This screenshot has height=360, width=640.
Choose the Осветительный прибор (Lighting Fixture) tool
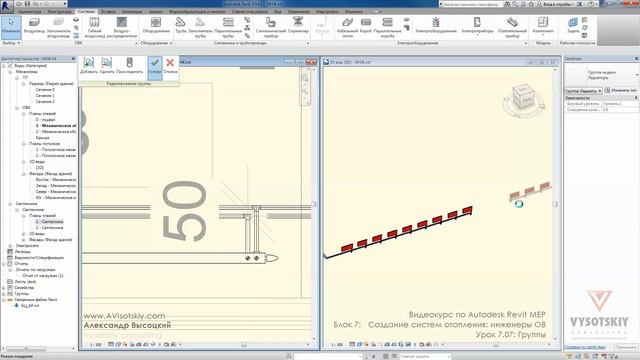(512, 27)
